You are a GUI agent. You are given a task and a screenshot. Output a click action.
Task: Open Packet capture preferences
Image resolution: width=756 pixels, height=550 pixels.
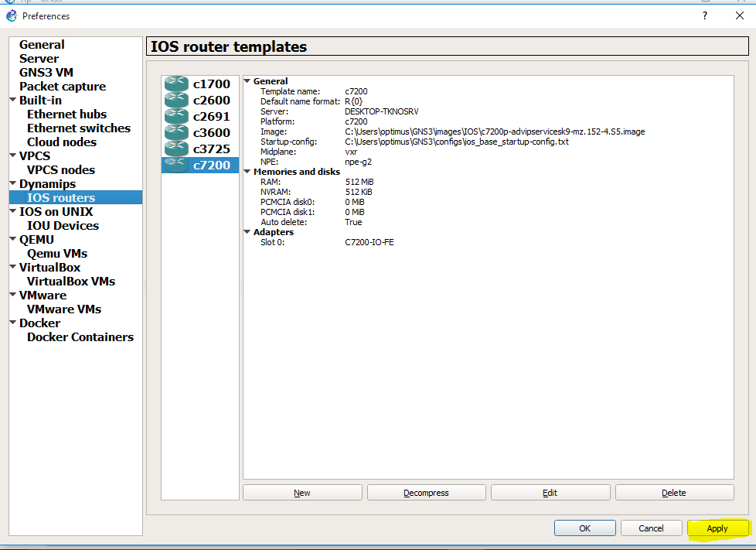[63, 87]
